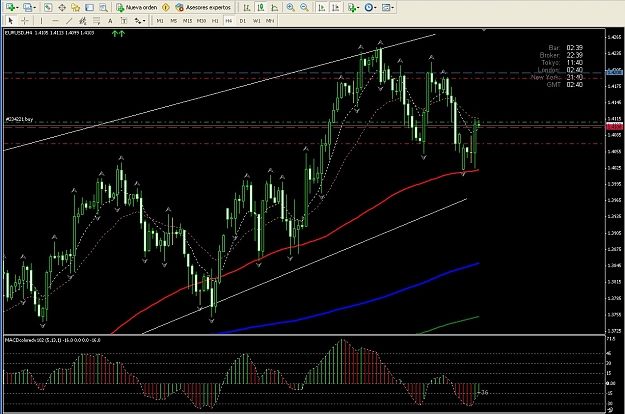Click the "#234221 buy" order label

(x=19, y=119)
